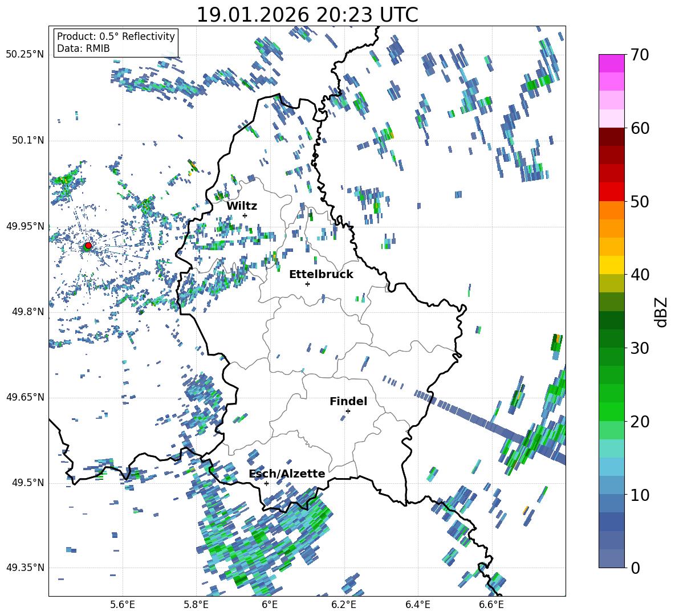This screenshot has height=616, width=675.
Task: Click the 10 tick on colorbar
Action: coord(639,495)
